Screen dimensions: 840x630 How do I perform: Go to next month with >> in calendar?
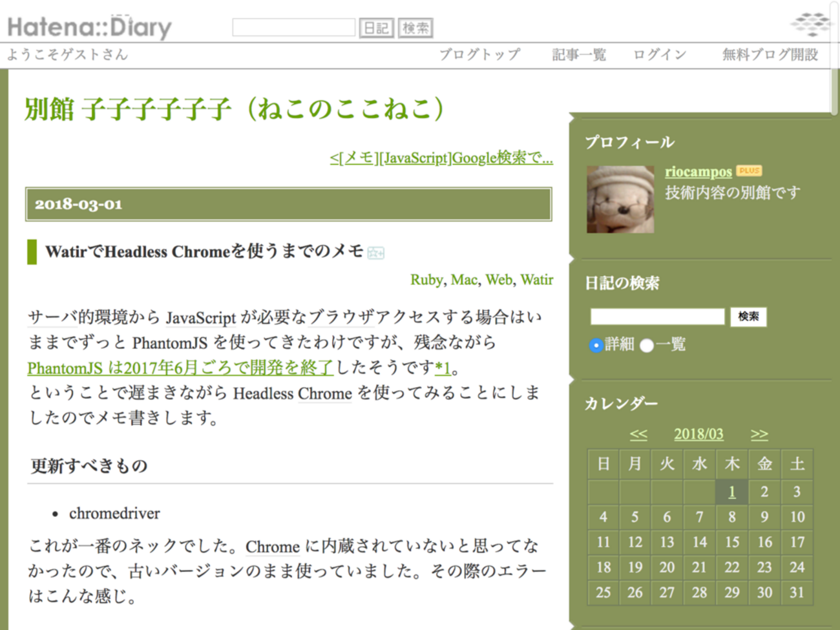point(759,434)
